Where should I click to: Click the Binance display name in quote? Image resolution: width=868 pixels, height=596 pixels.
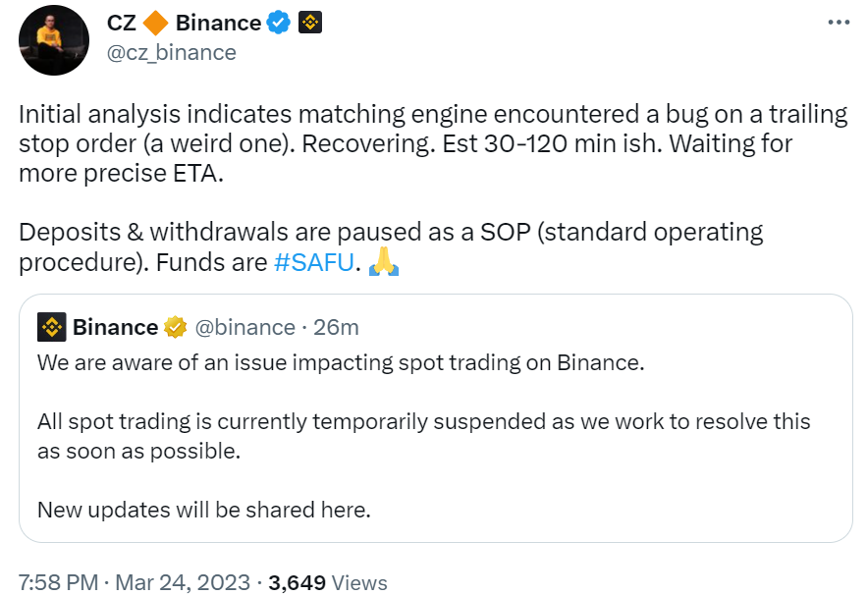tap(115, 327)
